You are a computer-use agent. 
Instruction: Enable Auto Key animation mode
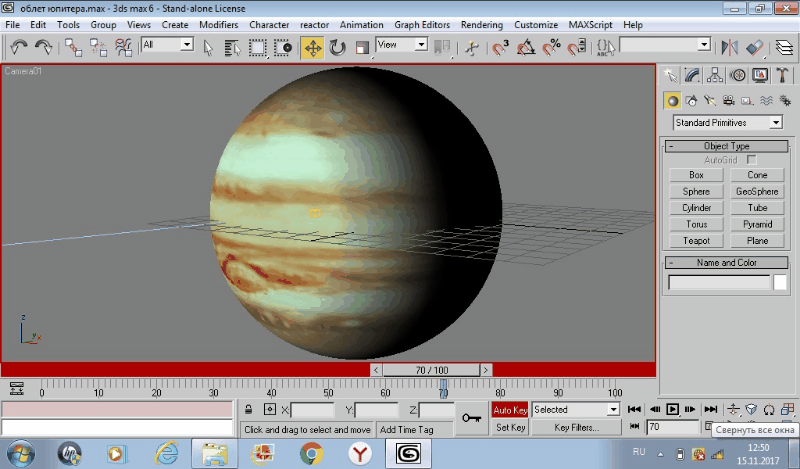pos(510,410)
